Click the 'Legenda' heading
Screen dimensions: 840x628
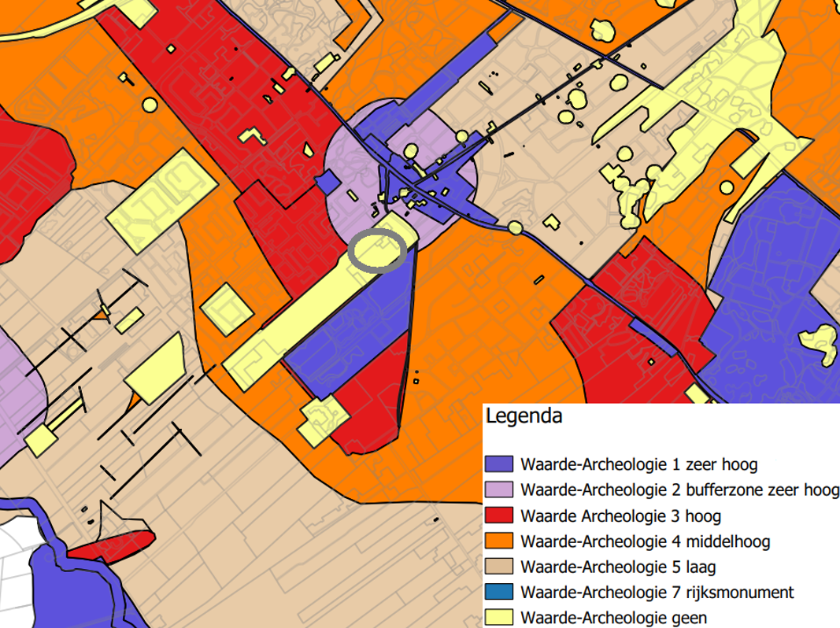[x=524, y=416]
